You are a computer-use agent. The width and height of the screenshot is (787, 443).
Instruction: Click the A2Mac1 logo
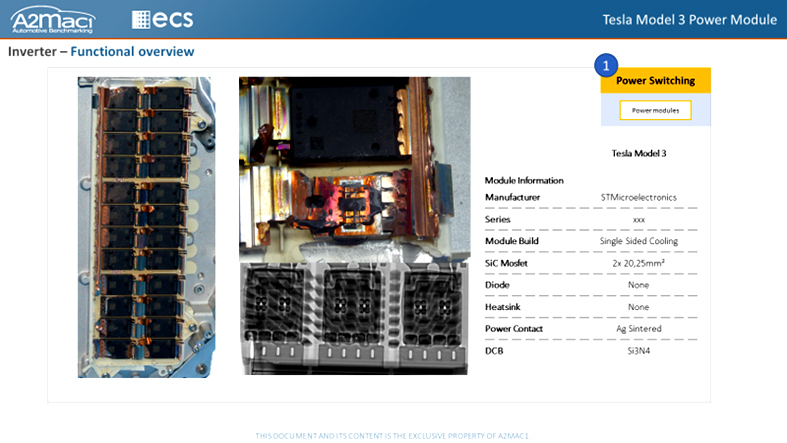coord(53,20)
